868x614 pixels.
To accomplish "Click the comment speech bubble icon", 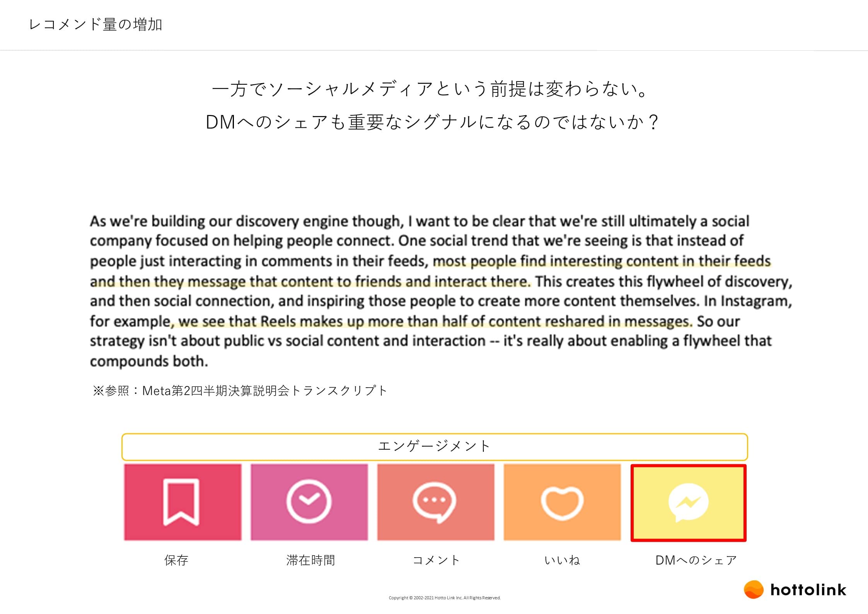I will pos(435,502).
